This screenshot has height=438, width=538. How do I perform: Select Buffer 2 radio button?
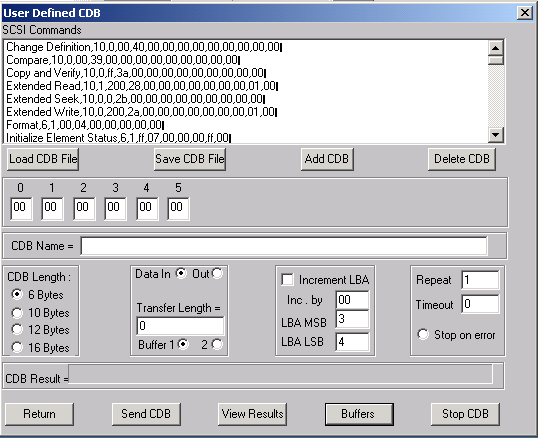(217, 344)
